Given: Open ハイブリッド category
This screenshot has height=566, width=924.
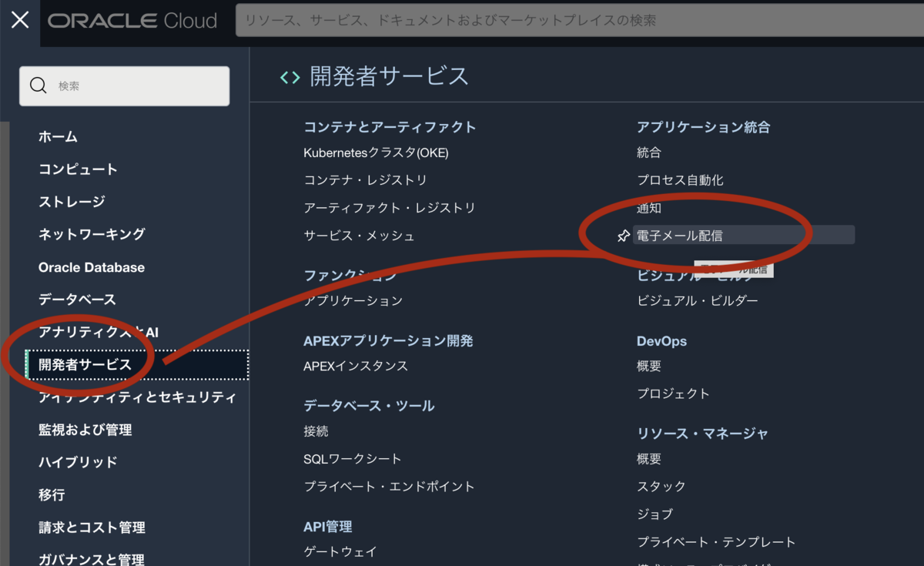Looking at the screenshot, I should click(78, 462).
